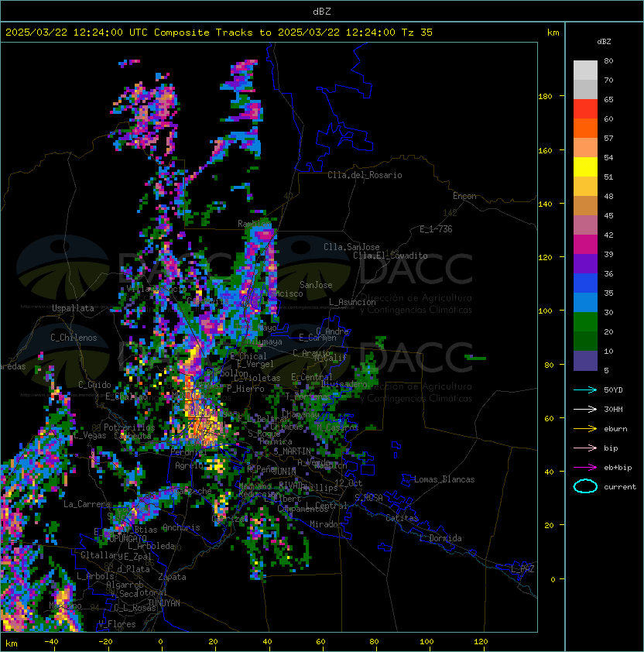The height and width of the screenshot is (652, 644).
Task: Click the La_Carrera map label
Action: (x=87, y=504)
